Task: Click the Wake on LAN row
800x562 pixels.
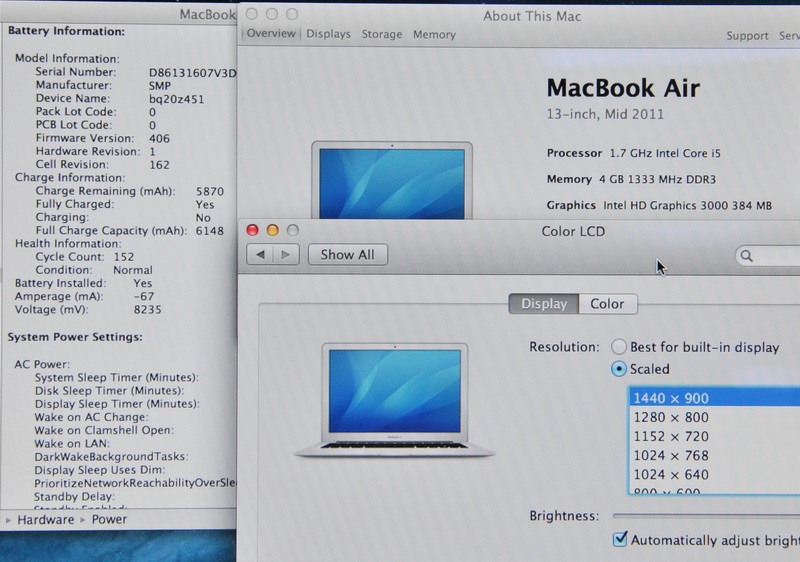Action: tap(72, 444)
